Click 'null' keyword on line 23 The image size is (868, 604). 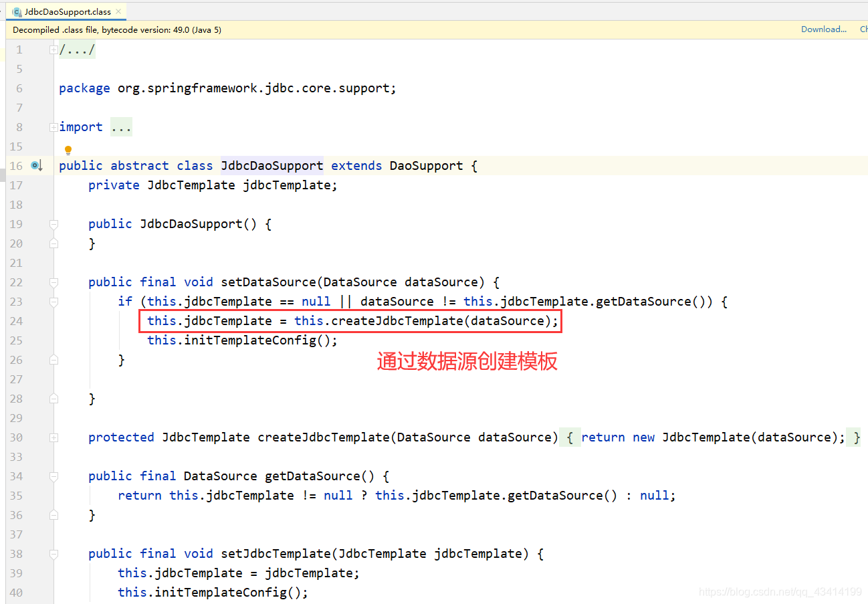pos(316,302)
